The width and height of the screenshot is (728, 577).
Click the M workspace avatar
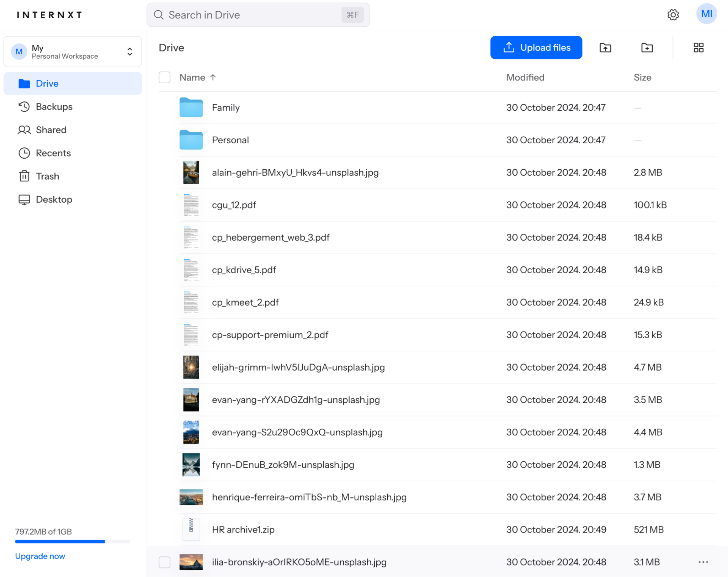(19, 52)
